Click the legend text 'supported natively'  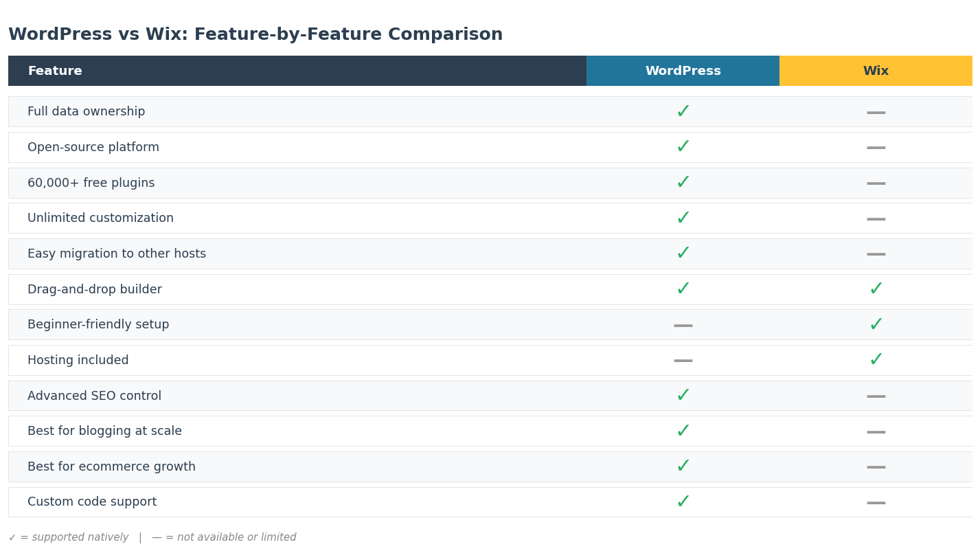(x=80, y=537)
